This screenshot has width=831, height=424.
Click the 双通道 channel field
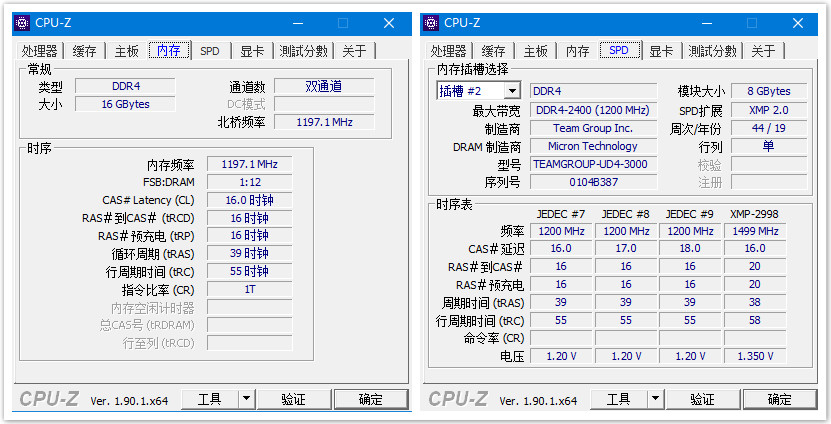tap(324, 86)
